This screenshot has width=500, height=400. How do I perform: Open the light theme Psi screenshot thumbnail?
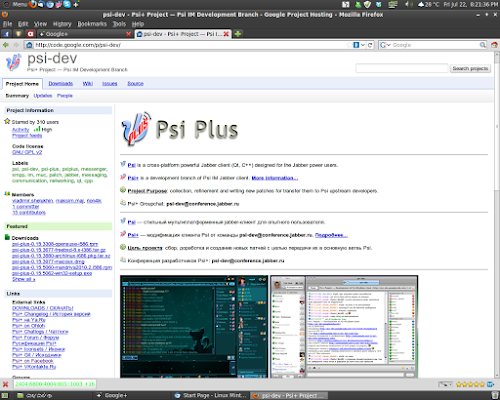pyautogui.click(x=344, y=326)
